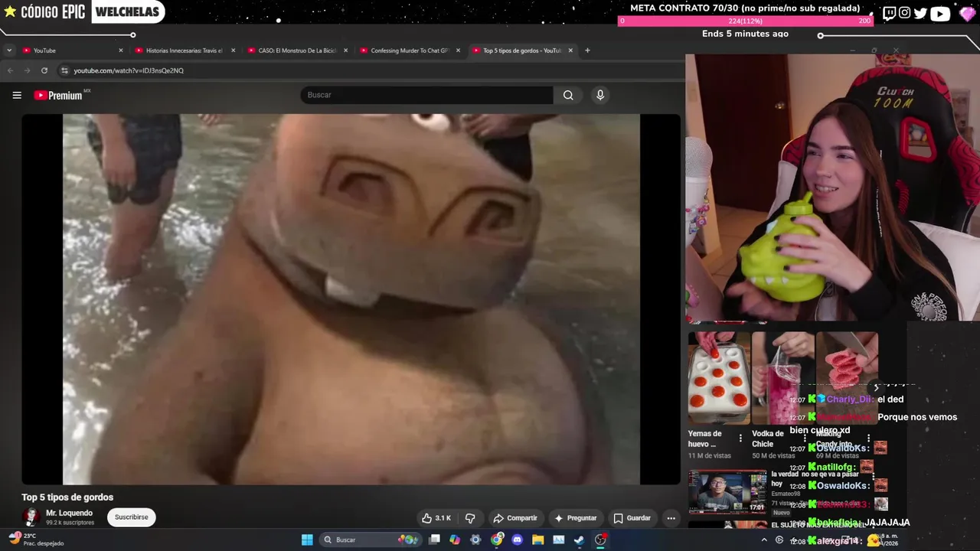Open Discord from the taskbar

(x=517, y=540)
